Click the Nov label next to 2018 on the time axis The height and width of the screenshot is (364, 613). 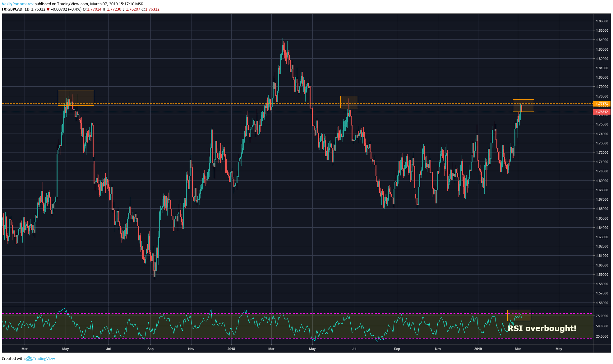pos(191,349)
